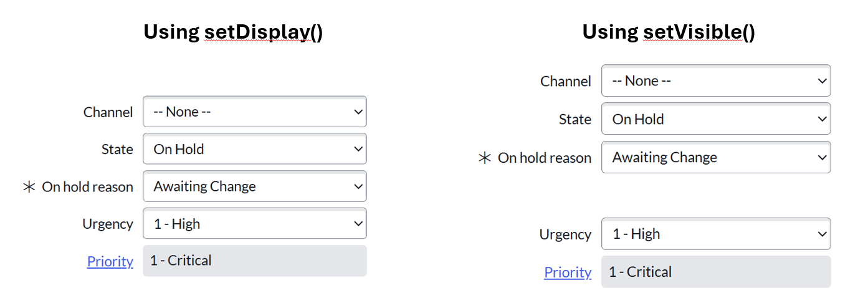Expand Urgency dropdown in setVisible() form
This screenshot has width=868, height=303.
pyautogui.click(x=715, y=234)
